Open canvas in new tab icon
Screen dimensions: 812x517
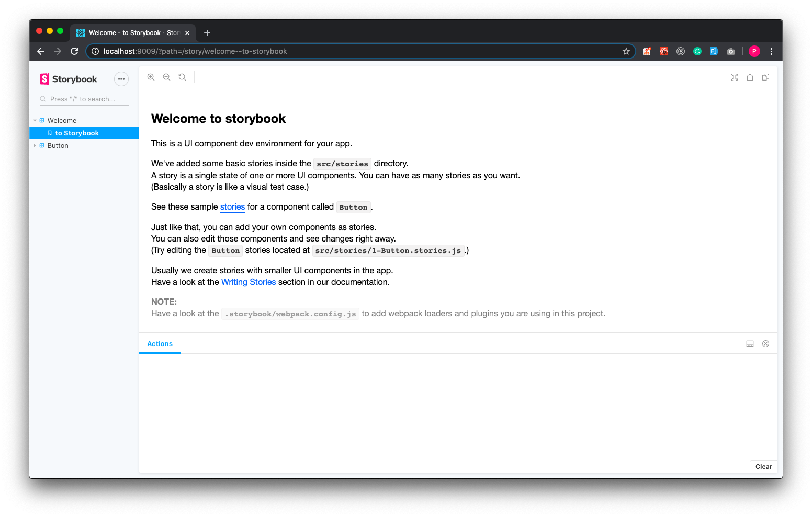(750, 77)
